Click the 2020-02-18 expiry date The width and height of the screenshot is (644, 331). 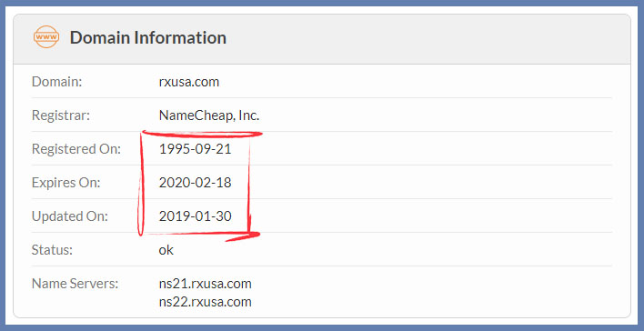tap(195, 183)
